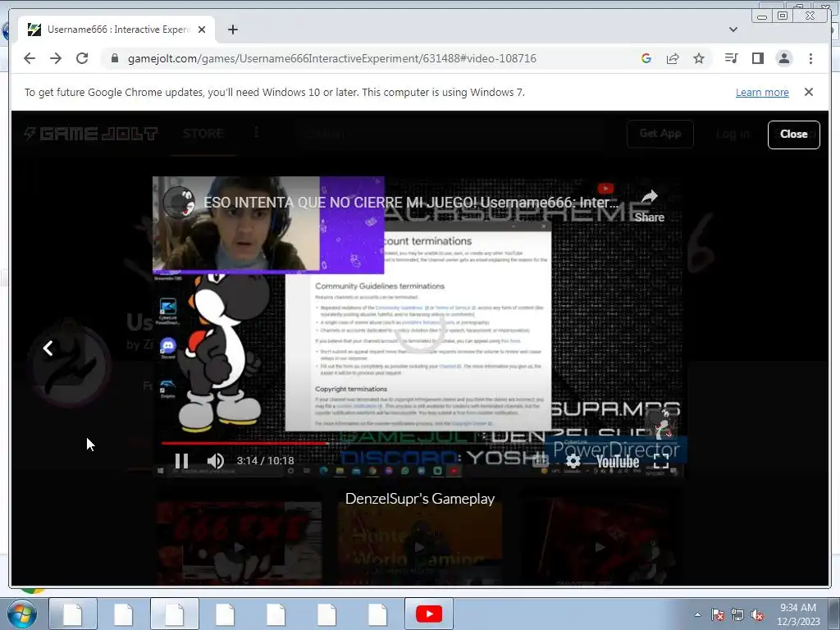Screen dimensions: 840x630
Task: Open the YouTube taskbar item
Action: (429, 614)
